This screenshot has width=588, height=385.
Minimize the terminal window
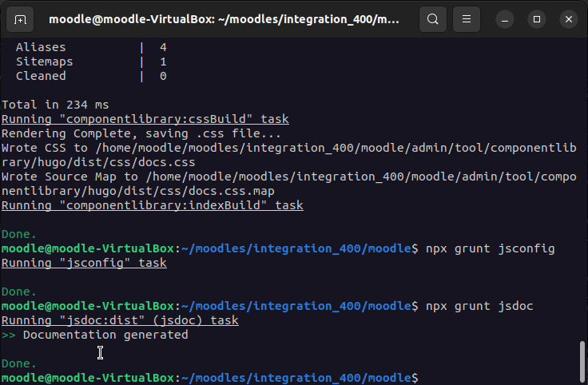[505, 19]
